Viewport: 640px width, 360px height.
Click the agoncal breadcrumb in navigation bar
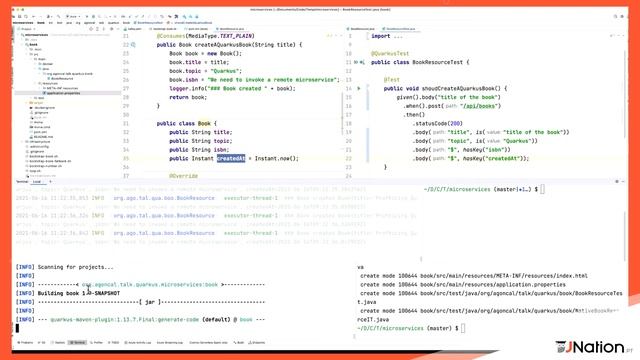click(x=89, y=23)
